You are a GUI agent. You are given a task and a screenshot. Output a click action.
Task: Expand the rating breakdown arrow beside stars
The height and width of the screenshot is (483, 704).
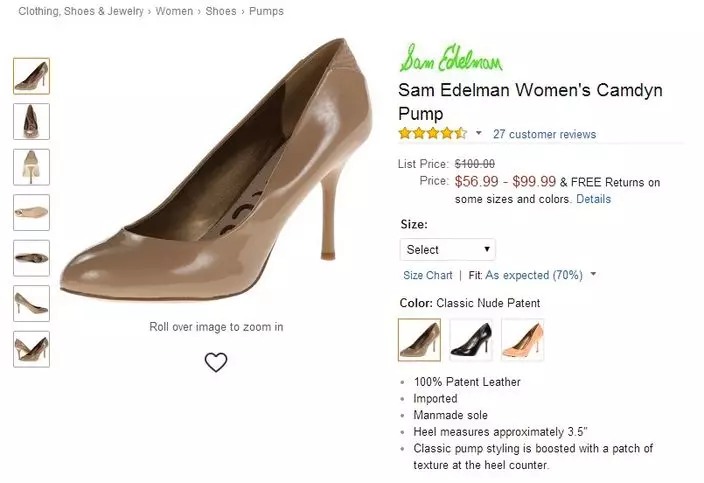coord(479,134)
